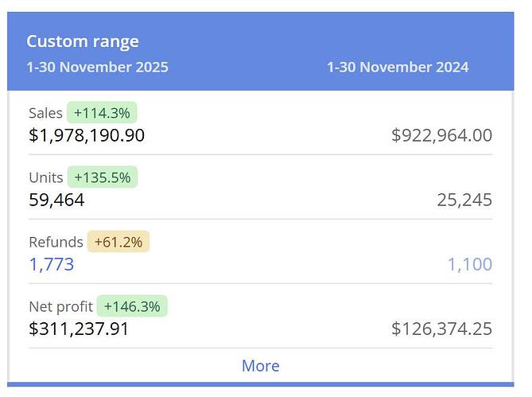
Task: Select the 1-30 November 2024 comparison range
Action: point(398,67)
